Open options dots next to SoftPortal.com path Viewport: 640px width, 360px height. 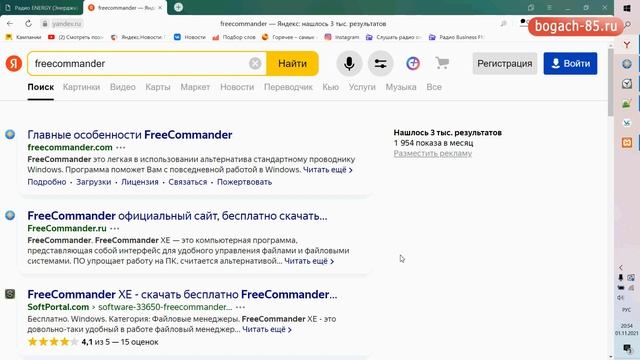tap(240, 307)
